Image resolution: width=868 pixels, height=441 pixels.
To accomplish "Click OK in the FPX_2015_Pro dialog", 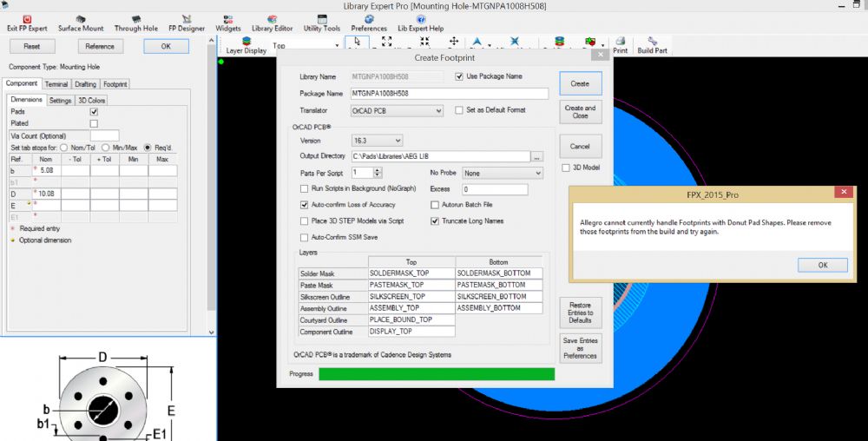I will point(822,265).
